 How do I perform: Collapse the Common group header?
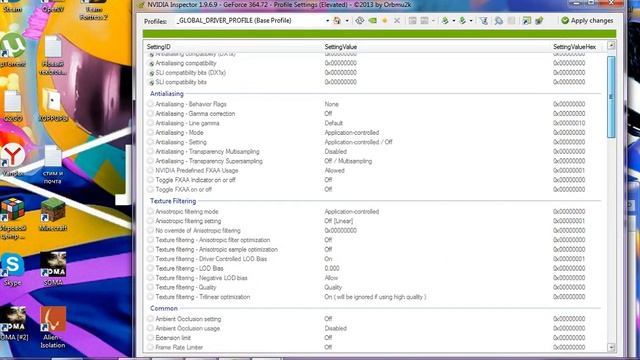(x=164, y=308)
